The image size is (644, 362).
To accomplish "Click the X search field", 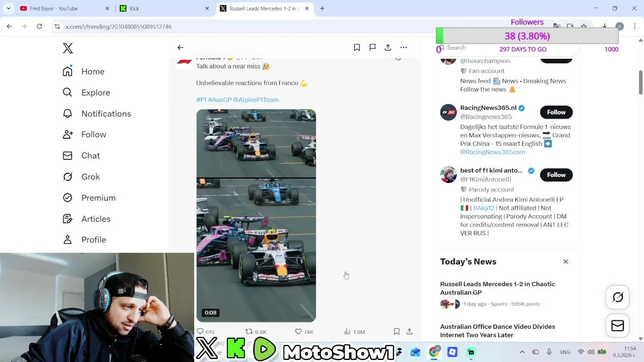I will [x=508, y=48].
